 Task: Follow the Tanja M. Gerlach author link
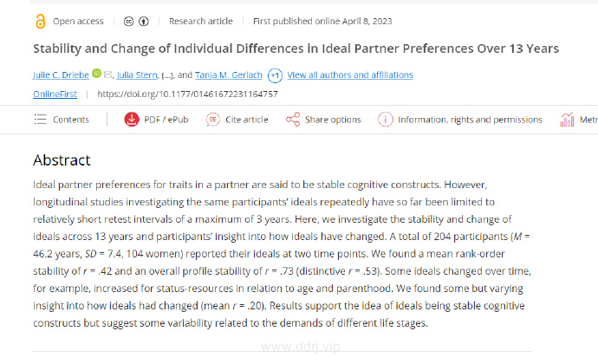click(x=229, y=75)
